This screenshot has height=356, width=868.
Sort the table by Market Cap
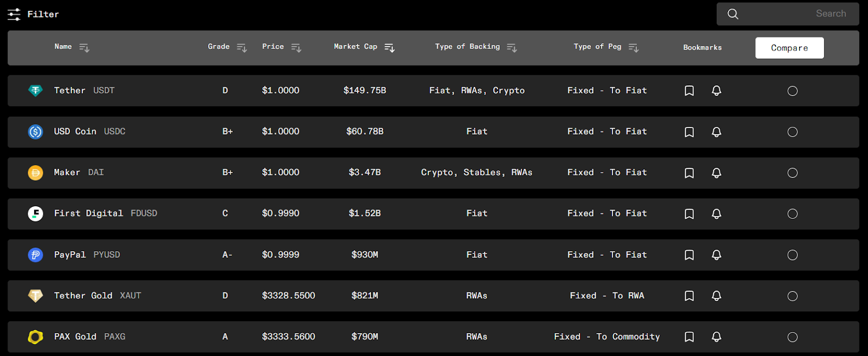click(x=390, y=48)
